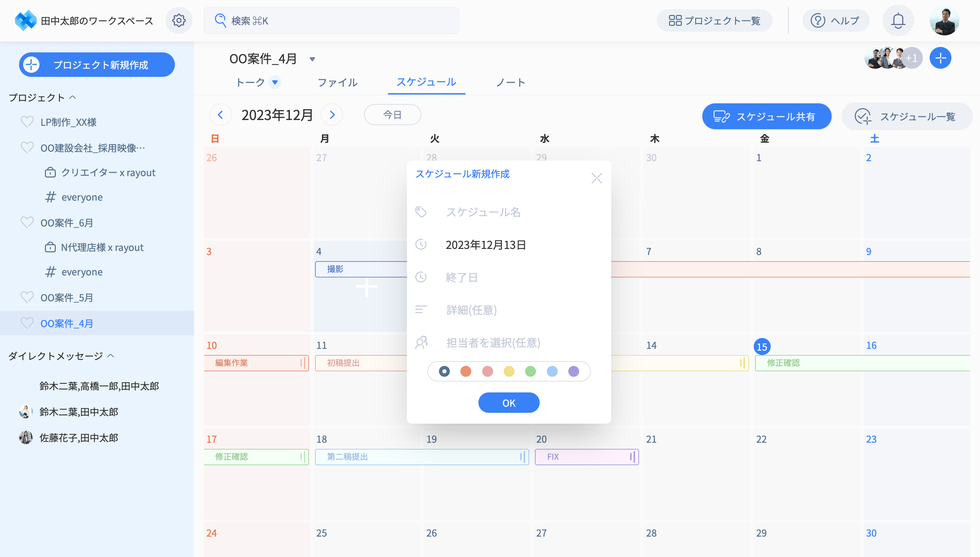Switch to the ファイル tab
Image resolution: width=980 pixels, height=557 pixels.
point(337,82)
